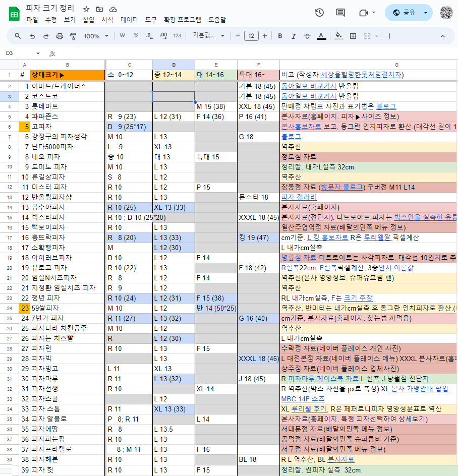This screenshot has height=476, width=458.
Task: Activate paint format tool
Action: 73,36
